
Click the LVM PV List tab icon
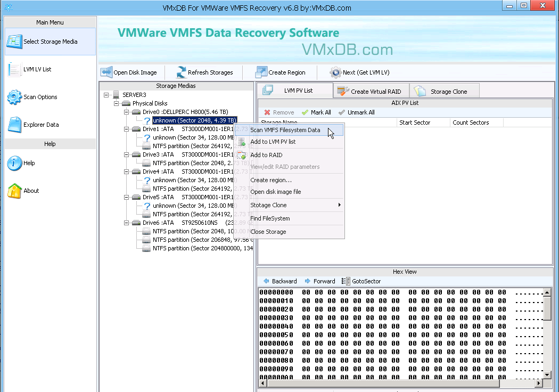(x=268, y=90)
